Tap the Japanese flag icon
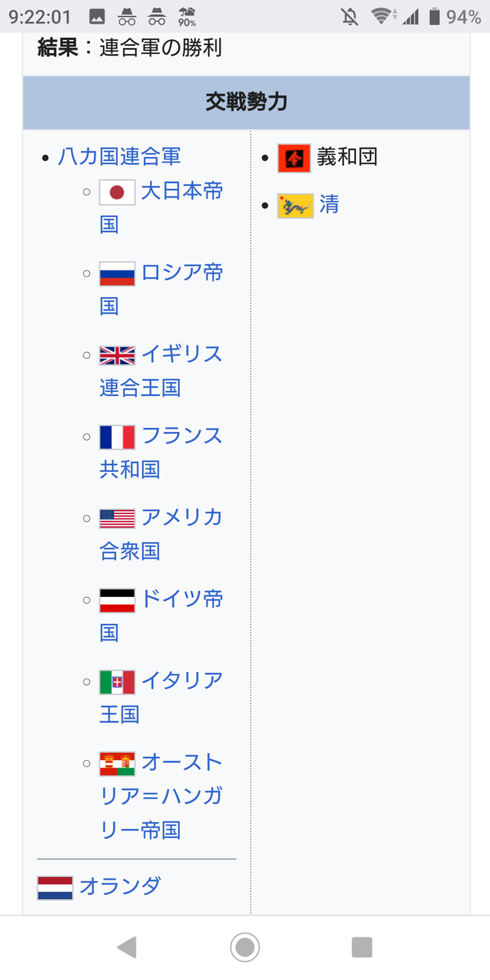Screen dimensions: 490x980 pyautogui.click(x=117, y=192)
